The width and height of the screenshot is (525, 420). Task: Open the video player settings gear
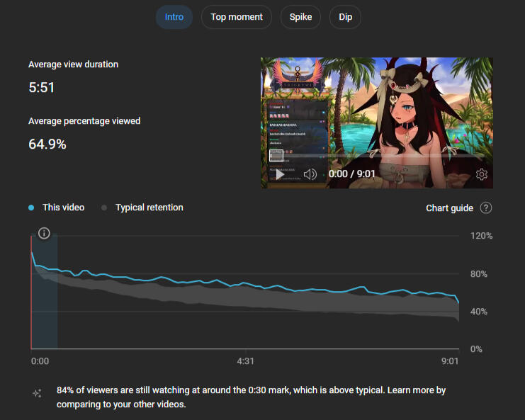pyautogui.click(x=481, y=174)
